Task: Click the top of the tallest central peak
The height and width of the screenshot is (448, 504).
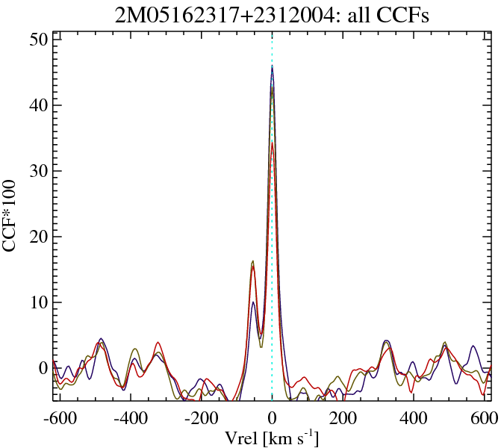Action: click(273, 66)
